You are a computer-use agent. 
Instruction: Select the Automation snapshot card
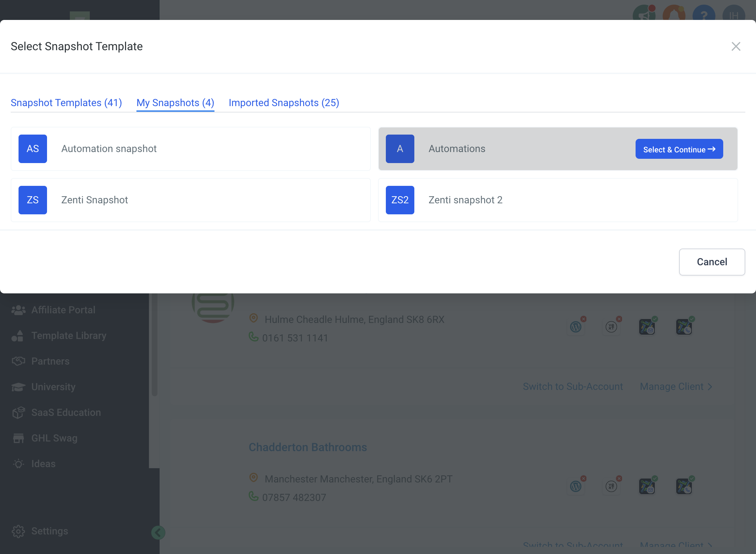tap(191, 149)
